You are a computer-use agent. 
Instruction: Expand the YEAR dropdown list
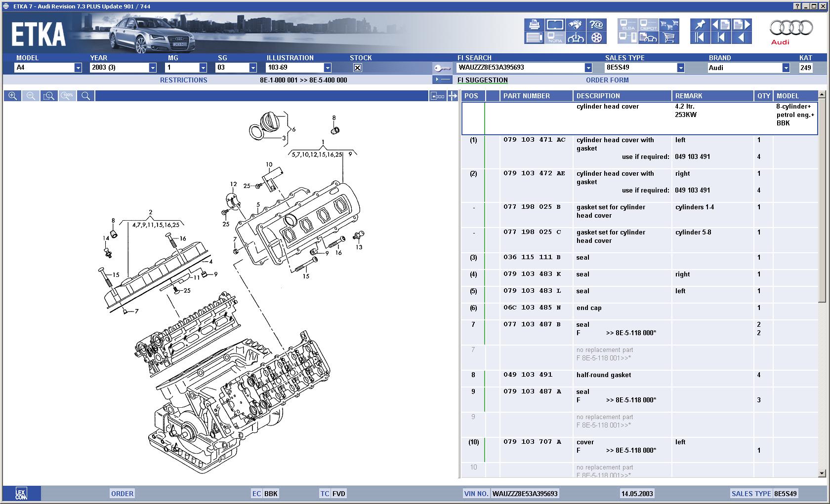[153, 68]
